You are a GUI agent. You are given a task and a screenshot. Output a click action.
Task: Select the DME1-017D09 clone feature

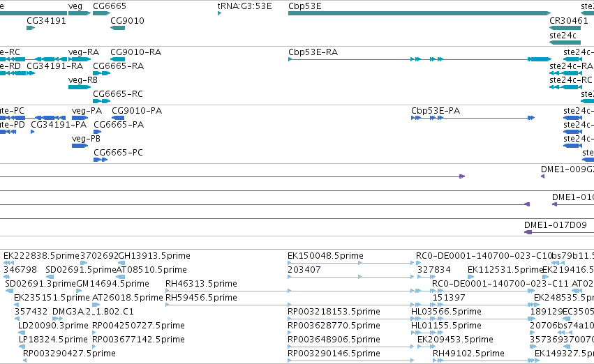pyautogui.click(x=559, y=232)
